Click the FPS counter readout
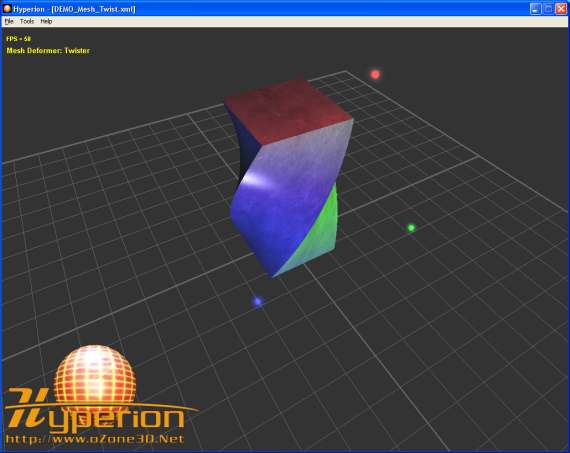This screenshot has width=570, height=453. coord(19,39)
